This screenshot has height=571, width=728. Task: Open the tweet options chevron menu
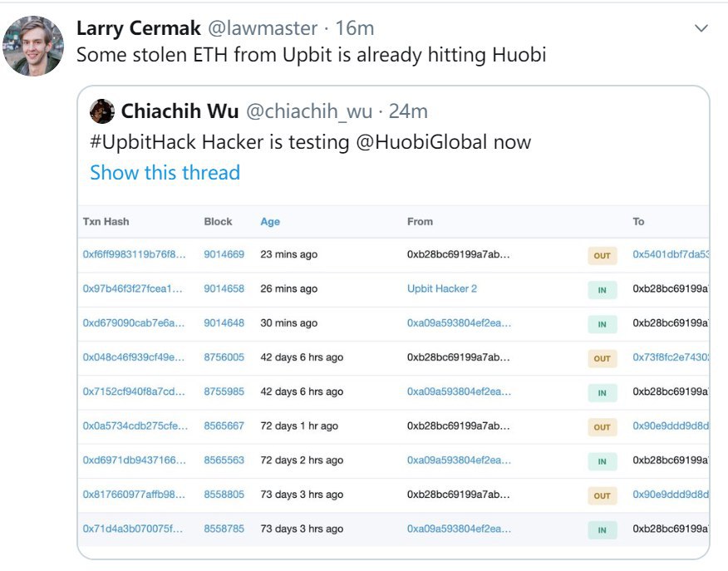[701, 29]
